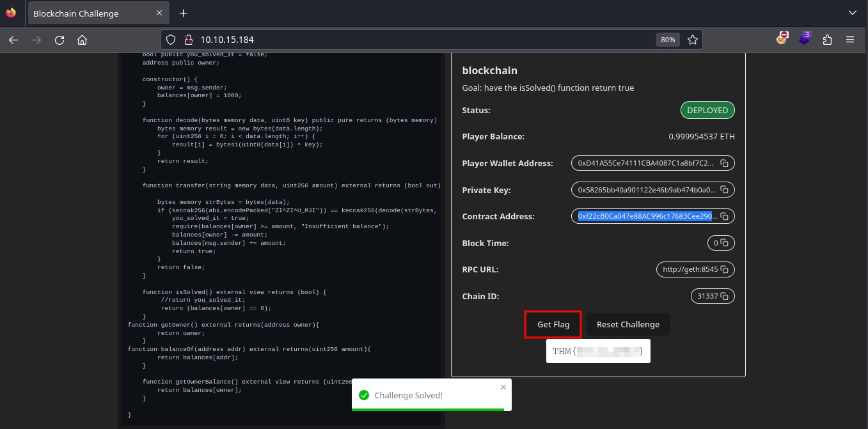
Task: Dismiss the Challenge Solved notification
Action: click(x=503, y=387)
